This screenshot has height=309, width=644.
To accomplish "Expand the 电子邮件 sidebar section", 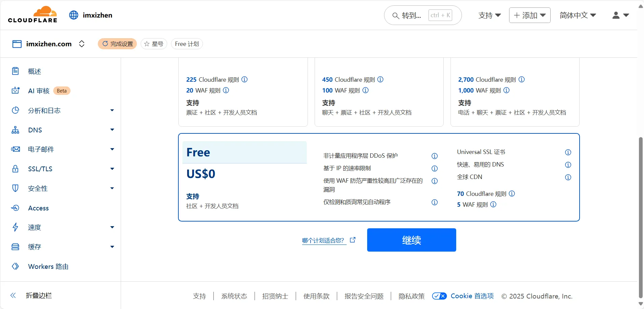I will pos(112,149).
